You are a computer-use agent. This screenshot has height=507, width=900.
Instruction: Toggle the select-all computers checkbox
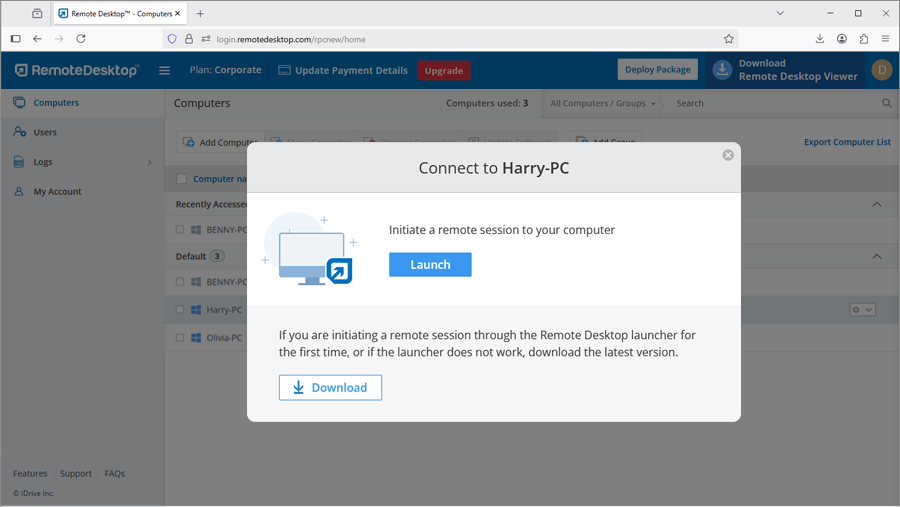click(x=181, y=179)
